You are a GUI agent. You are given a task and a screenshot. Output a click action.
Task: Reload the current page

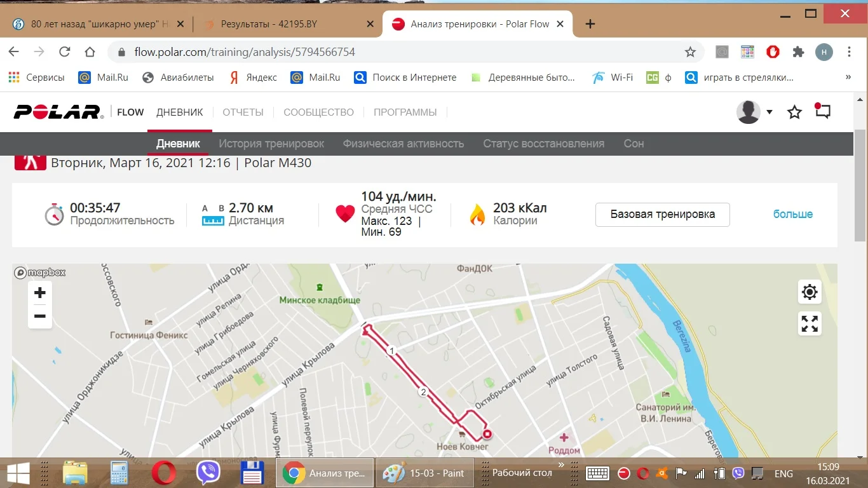tap(64, 52)
